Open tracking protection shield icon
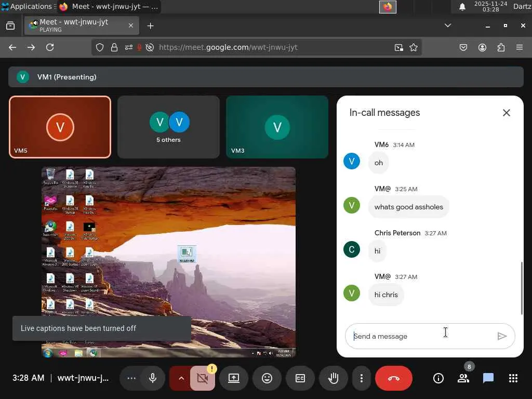This screenshot has height=399, width=532. 99,47
